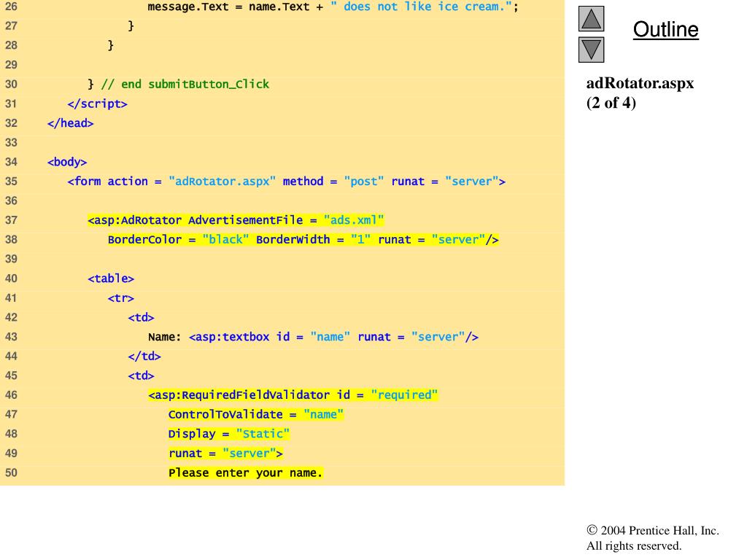747x560 pixels.
Task: Click the asp:textbox tag on line 43
Action: pyautogui.click(x=333, y=337)
